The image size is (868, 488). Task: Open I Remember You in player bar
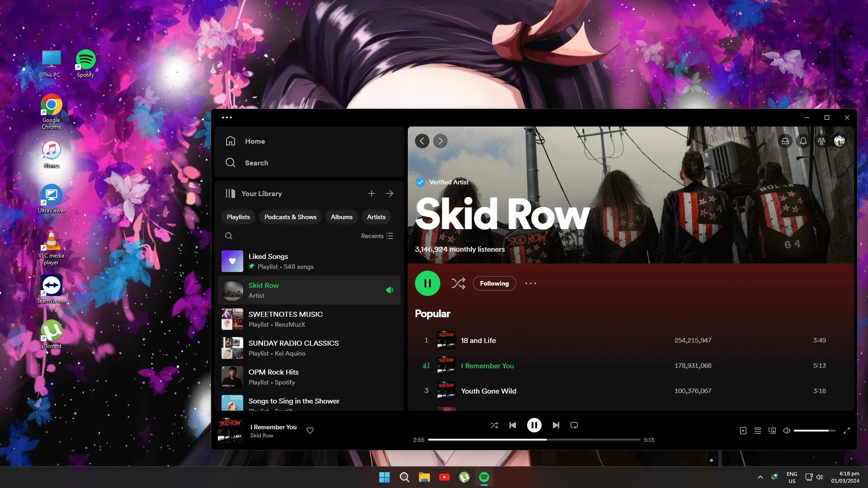(274, 427)
